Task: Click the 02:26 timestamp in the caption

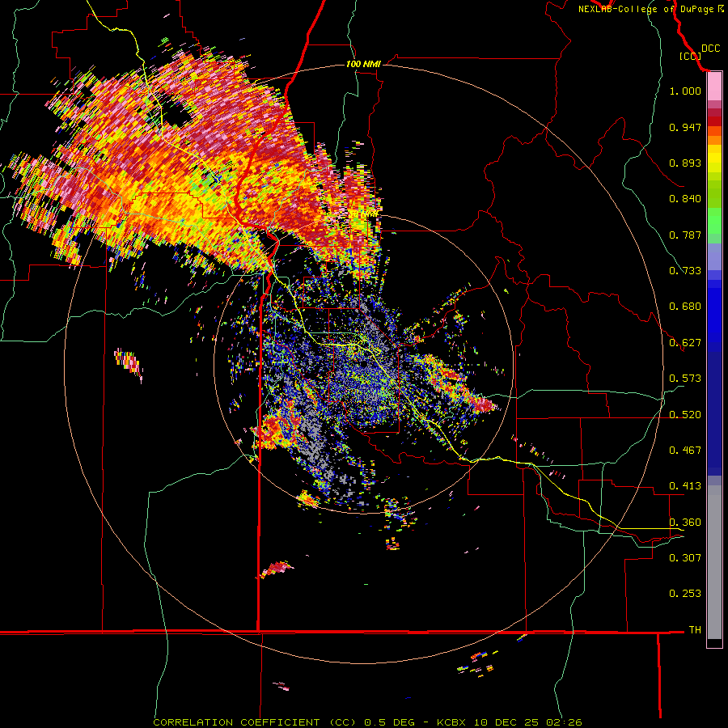Action: pos(562,722)
